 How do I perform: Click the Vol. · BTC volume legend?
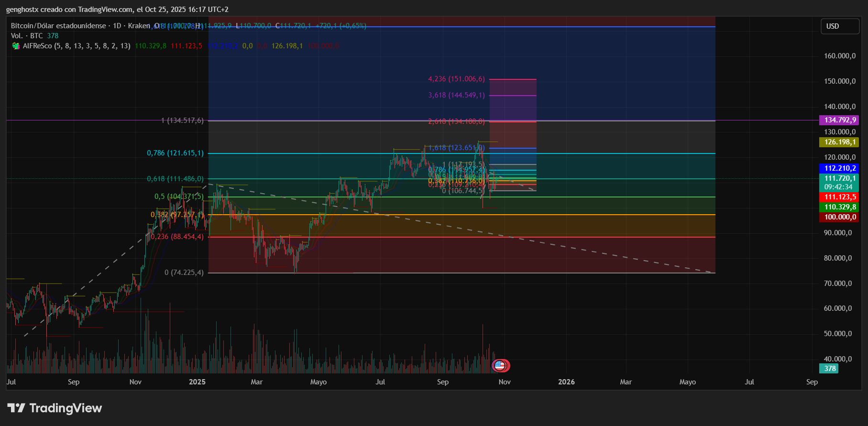click(x=27, y=36)
